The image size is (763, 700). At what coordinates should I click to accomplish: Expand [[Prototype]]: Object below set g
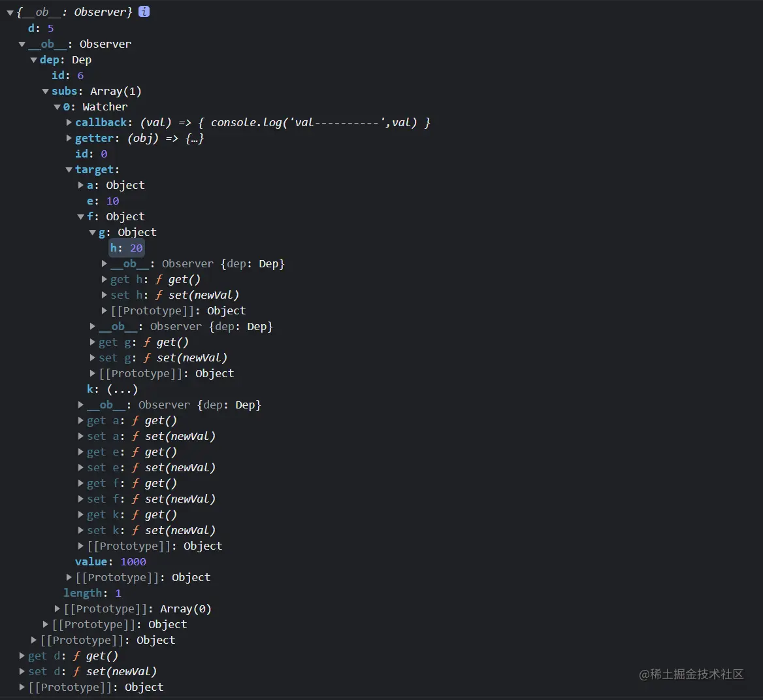click(x=93, y=373)
